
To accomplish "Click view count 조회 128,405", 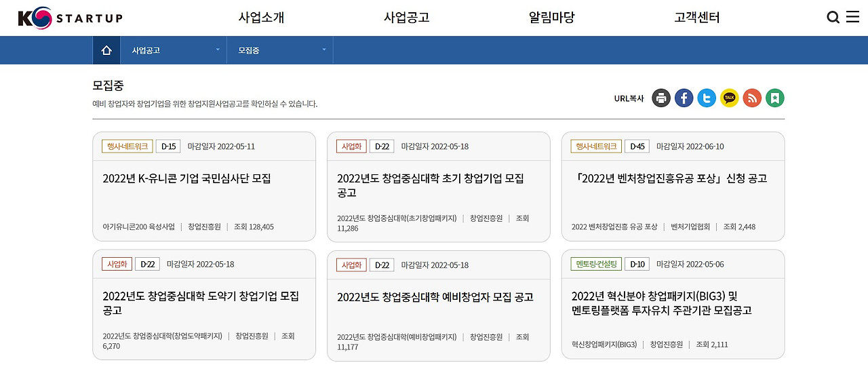I will [x=254, y=227].
